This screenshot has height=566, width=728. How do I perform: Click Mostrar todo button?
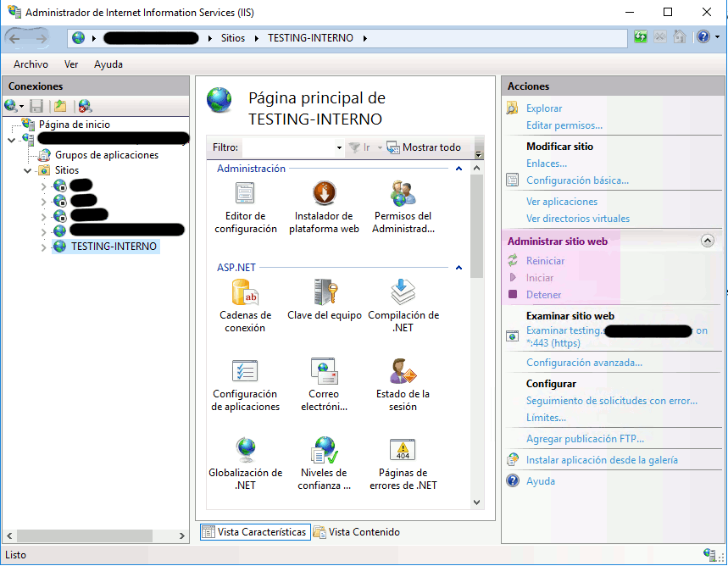click(424, 147)
